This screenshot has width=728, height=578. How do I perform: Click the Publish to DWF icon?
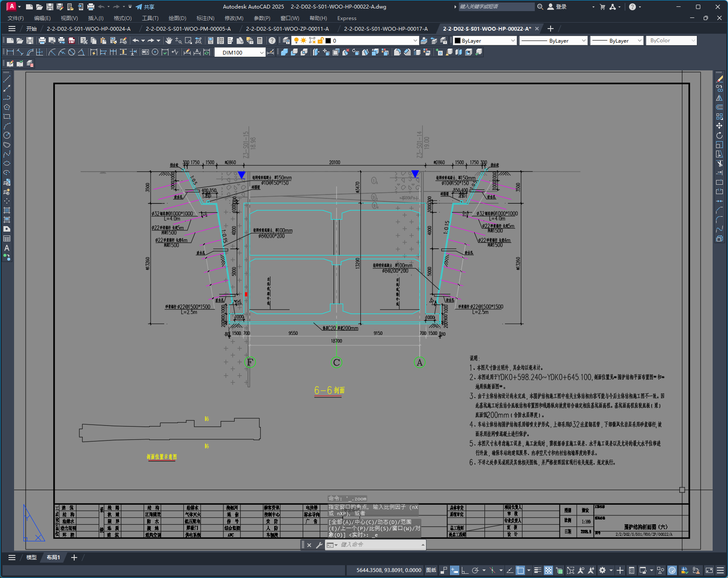72,41
